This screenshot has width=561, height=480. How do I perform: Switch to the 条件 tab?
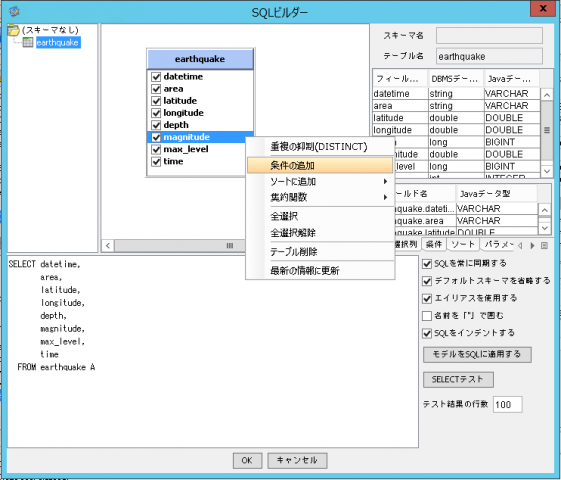click(x=434, y=244)
